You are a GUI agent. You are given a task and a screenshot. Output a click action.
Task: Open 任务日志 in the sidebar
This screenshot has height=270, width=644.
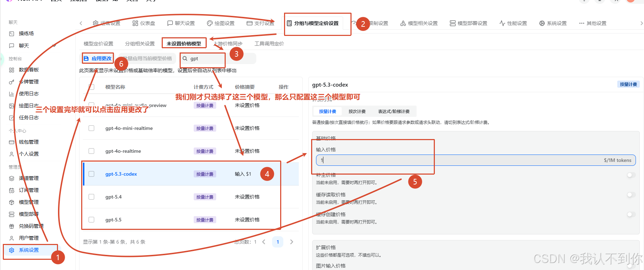[x=28, y=118]
